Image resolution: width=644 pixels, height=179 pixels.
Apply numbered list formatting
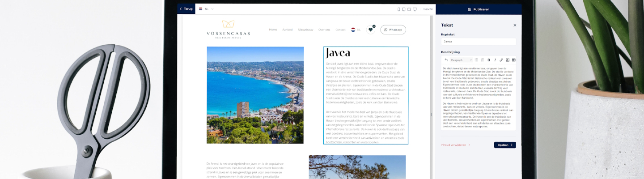click(482, 60)
